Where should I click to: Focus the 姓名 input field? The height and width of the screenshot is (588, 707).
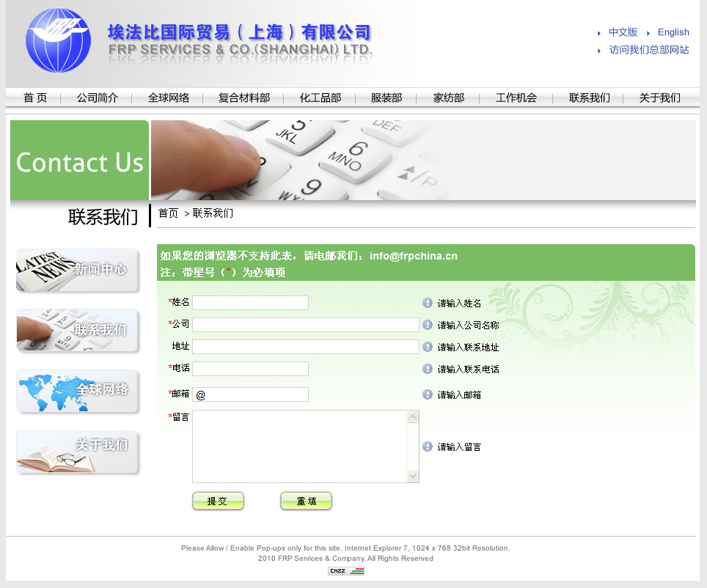coord(250,303)
